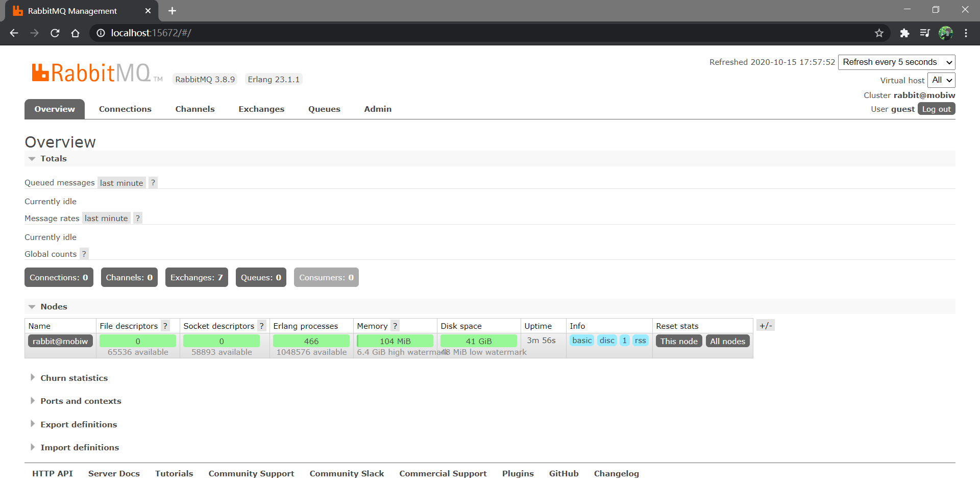This screenshot has width=980, height=484.
Task: Open the browser extensions puzzle icon
Action: (904, 33)
